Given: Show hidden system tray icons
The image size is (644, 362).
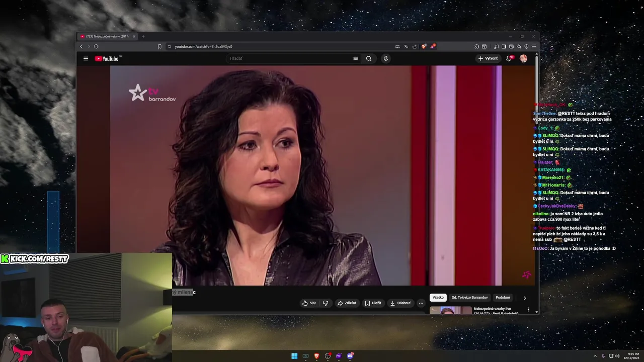Looking at the screenshot, I should (595, 356).
